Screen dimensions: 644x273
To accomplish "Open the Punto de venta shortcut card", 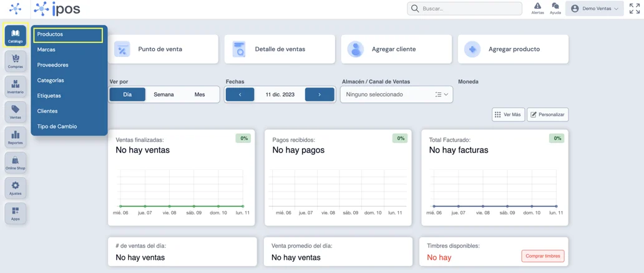I will [x=163, y=49].
